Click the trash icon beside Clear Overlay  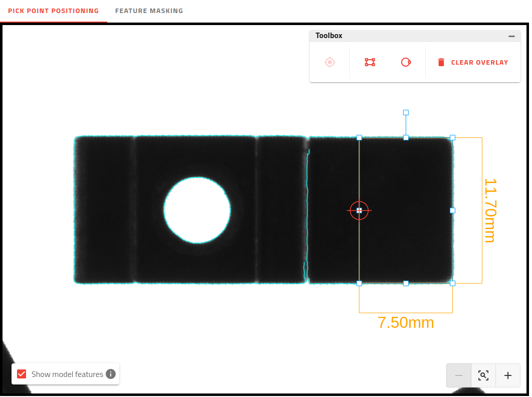click(x=441, y=62)
